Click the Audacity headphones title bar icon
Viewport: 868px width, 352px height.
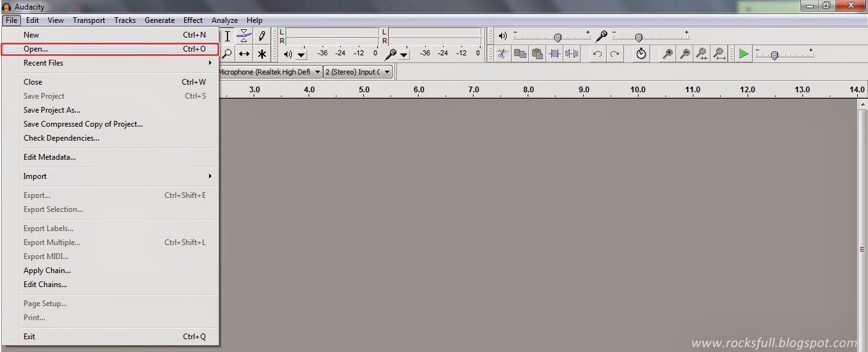coord(6,7)
